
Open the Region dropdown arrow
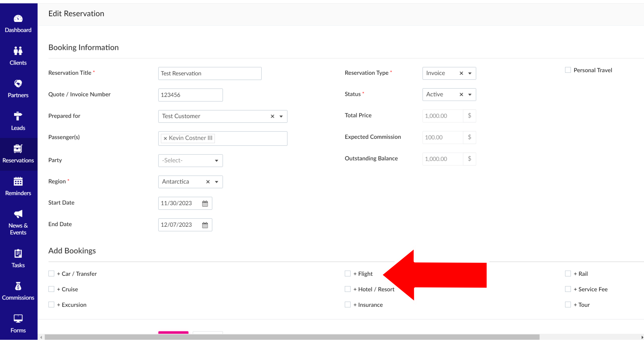click(x=217, y=182)
